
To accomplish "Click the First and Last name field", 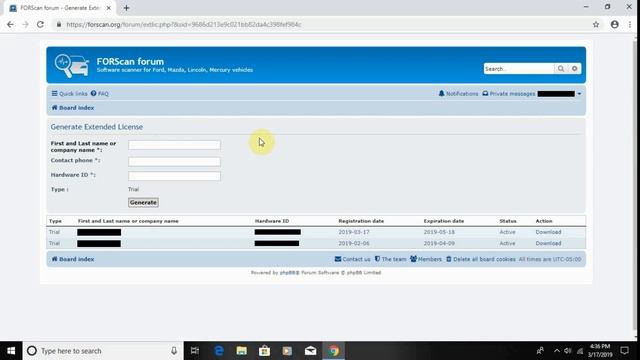I will (x=174, y=145).
